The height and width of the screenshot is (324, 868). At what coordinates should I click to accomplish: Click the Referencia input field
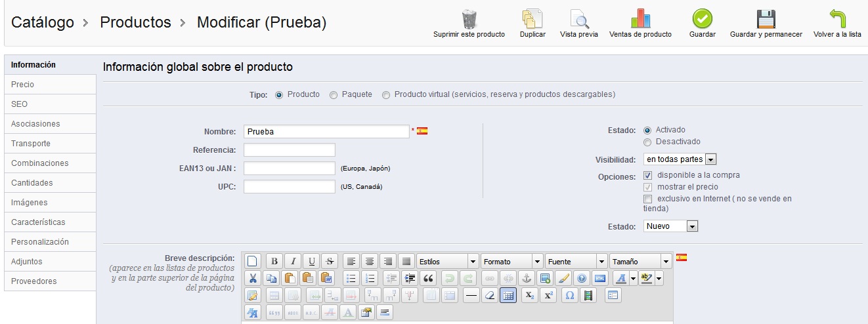290,150
